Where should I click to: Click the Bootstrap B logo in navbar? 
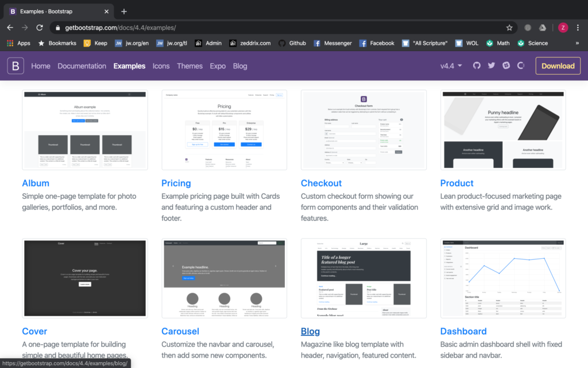[x=16, y=66]
